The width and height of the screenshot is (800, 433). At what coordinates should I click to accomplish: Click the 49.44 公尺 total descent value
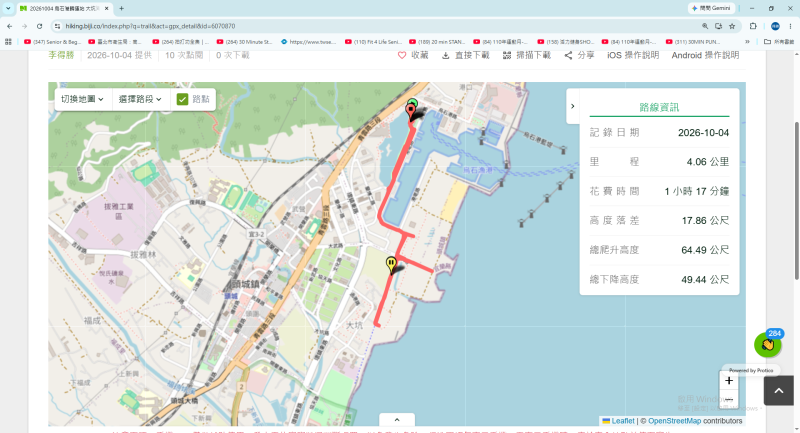(705, 279)
